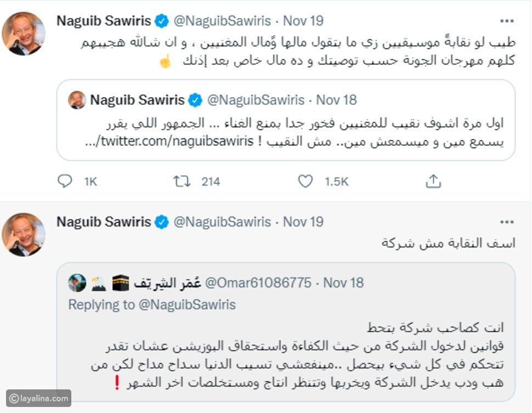Like the first tweet with heart icon
This screenshot has height=413, width=532.
point(304,181)
